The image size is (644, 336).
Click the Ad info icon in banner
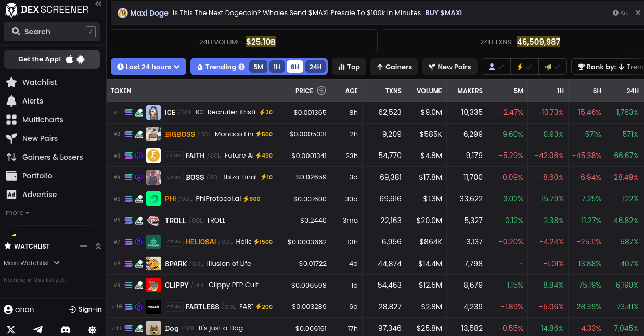[x=616, y=13]
